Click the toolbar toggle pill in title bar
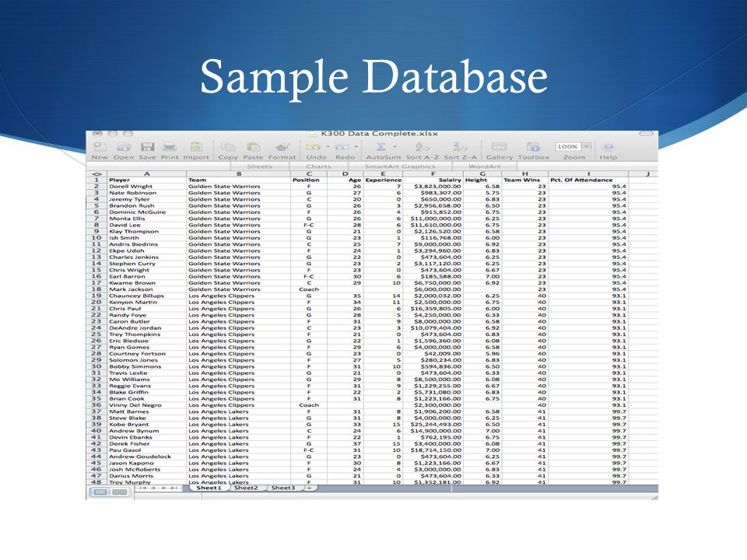This screenshot has width=747, height=560. click(x=646, y=134)
